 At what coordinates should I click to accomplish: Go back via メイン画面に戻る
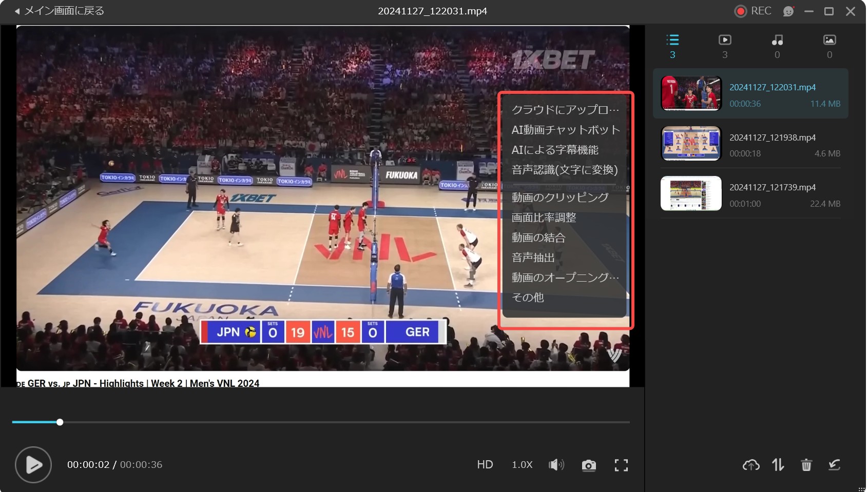[x=59, y=11]
